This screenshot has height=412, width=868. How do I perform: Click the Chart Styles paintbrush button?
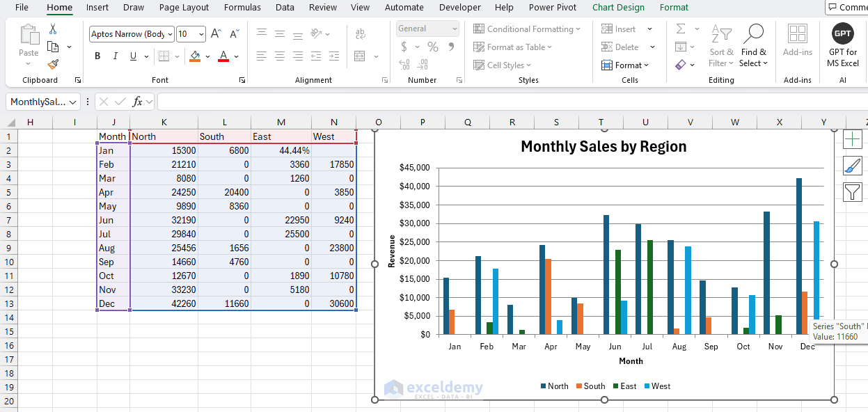click(x=853, y=166)
